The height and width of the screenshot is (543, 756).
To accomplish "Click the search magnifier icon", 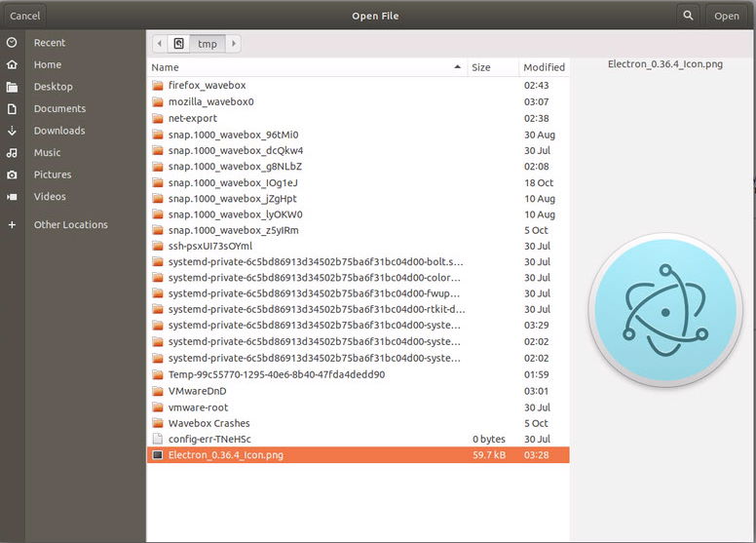I will point(688,16).
